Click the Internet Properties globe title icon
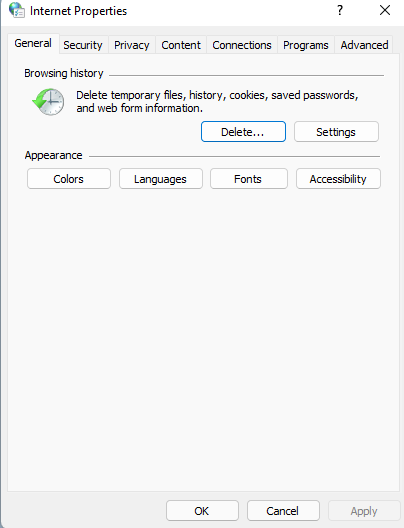 pyautogui.click(x=16, y=10)
